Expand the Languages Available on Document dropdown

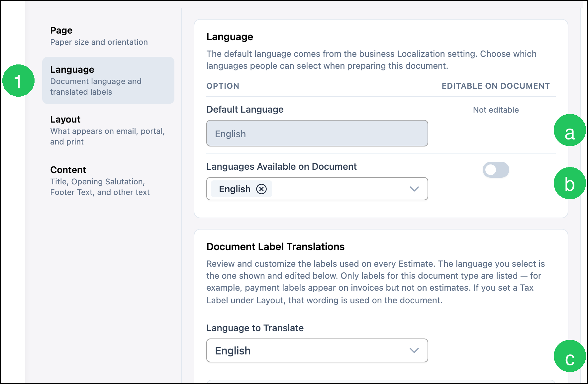click(414, 189)
